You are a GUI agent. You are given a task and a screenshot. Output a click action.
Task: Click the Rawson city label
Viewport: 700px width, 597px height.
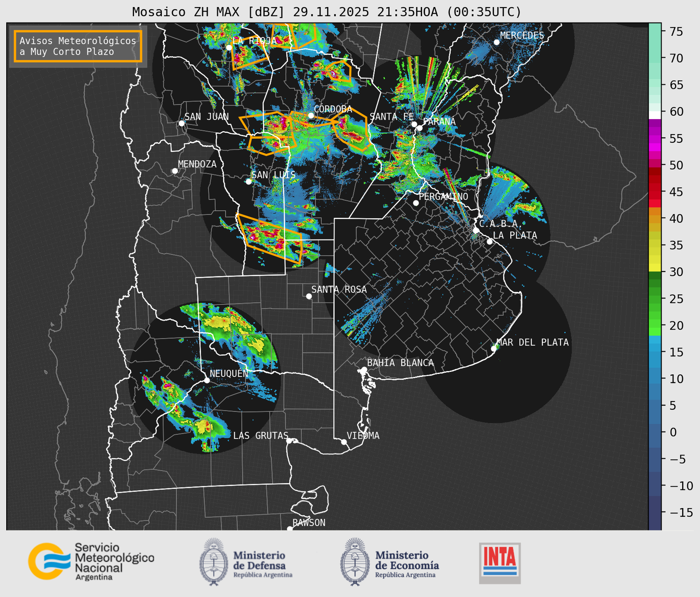tap(309, 523)
